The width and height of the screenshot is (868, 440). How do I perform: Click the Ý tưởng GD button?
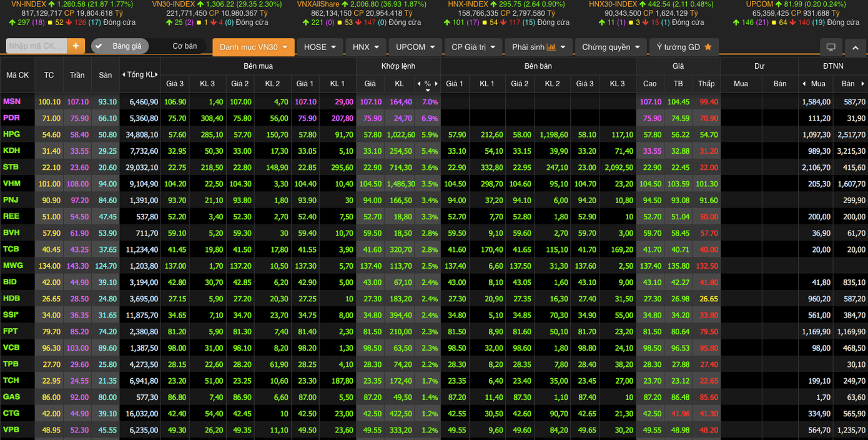click(684, 47)
